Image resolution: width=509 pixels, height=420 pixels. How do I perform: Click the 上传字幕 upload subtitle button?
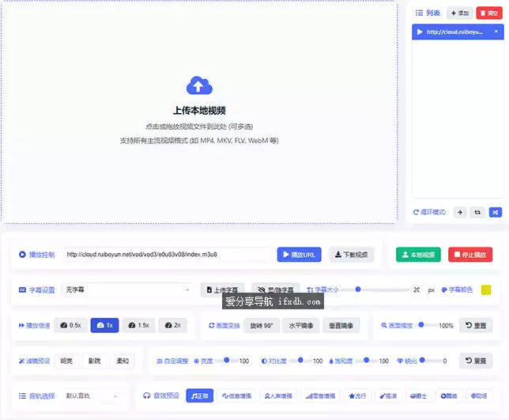(222, 289)
